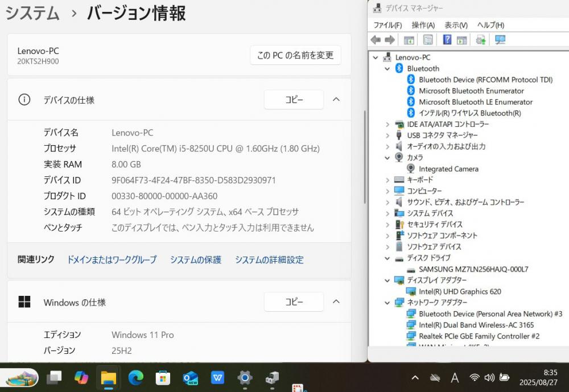Image resolution: width=569 pixels, height=392 pixels.
Task: Click the Scan for hardware changes icon
Action: [500, 40]
